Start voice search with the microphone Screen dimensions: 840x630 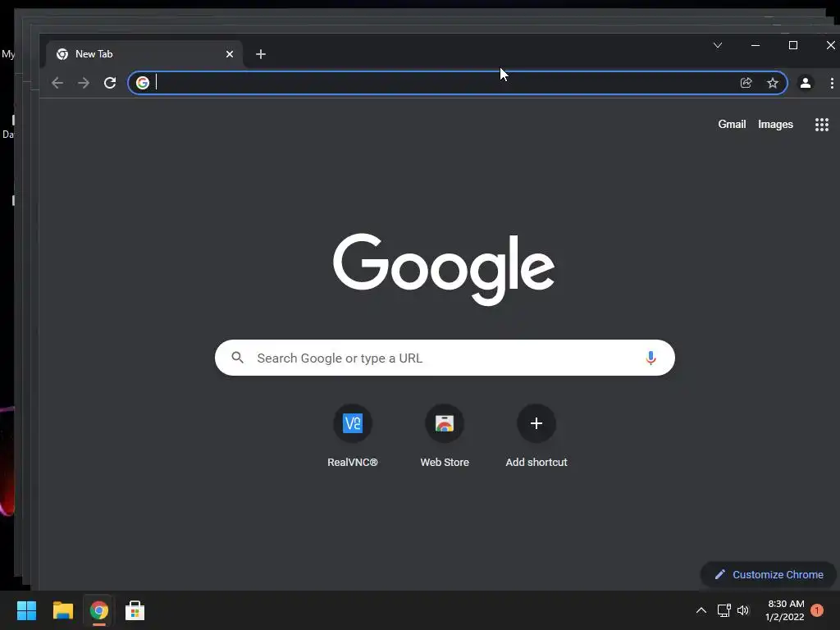point(651,358)
